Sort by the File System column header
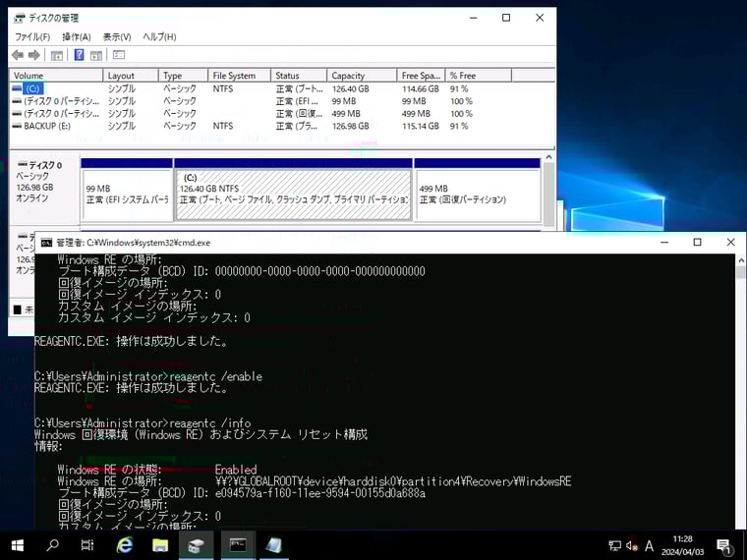 point(240,76)
